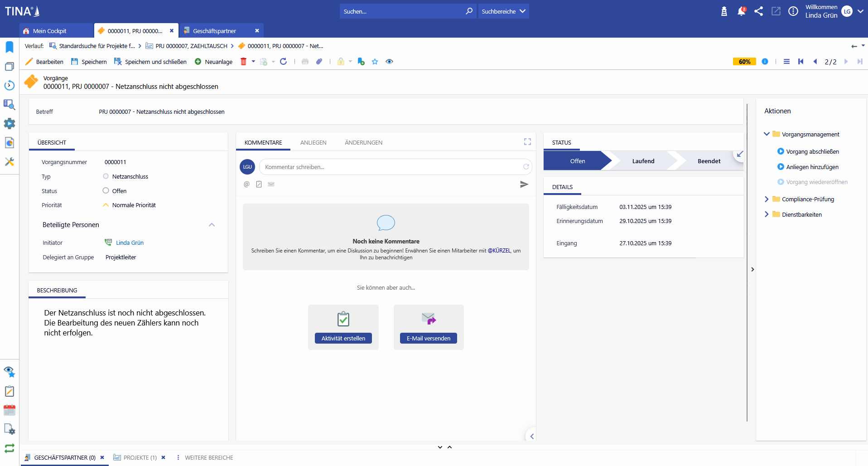Screen dimensions: 868x466
Task: Click the red delete trash icon
Action: [x=243, y=62]
